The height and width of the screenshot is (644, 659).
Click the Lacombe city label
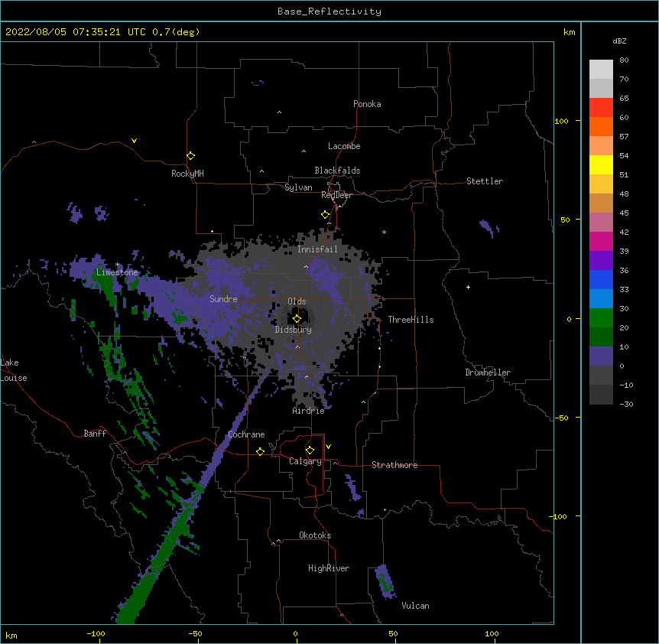344,146
